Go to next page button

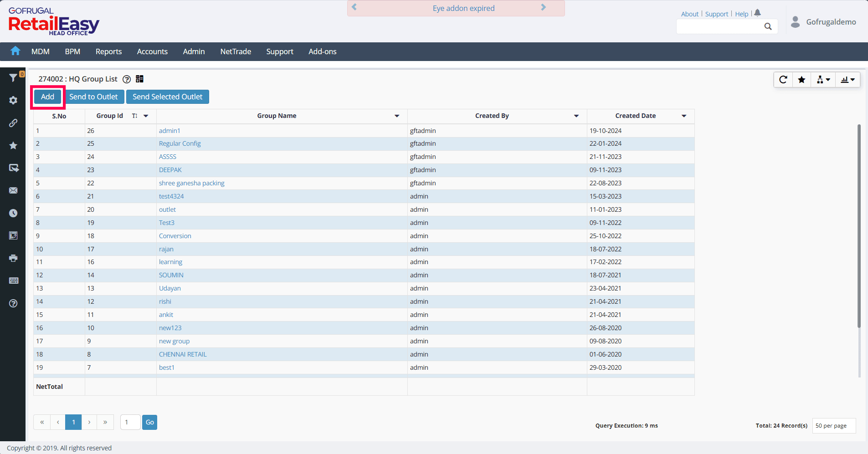coord(89,422)
